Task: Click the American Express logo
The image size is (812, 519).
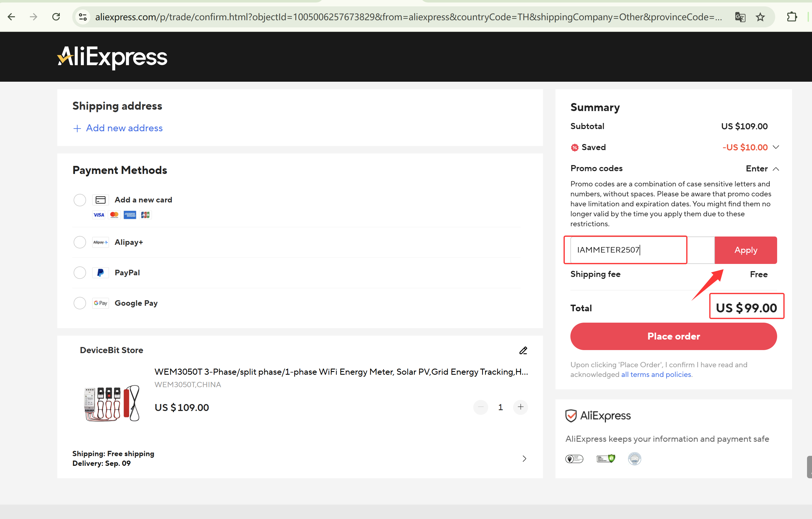Action: point(130,215)
